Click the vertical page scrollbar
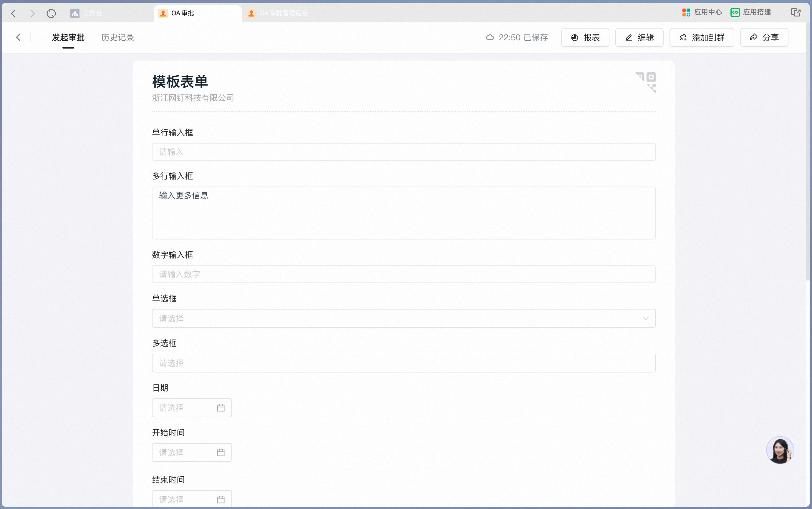 (807, 152)
